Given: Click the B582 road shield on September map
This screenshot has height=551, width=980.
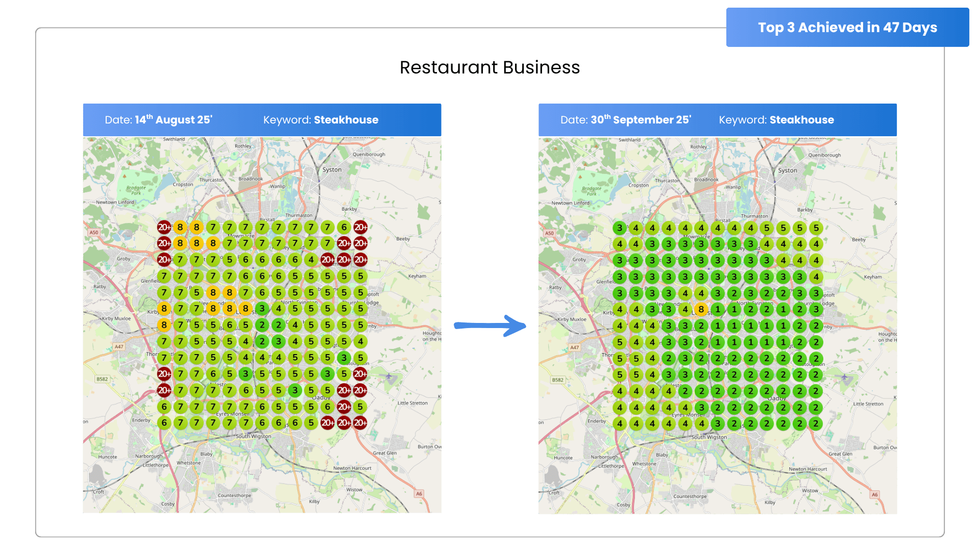Looking at the screenshot, I should point(557,380).
